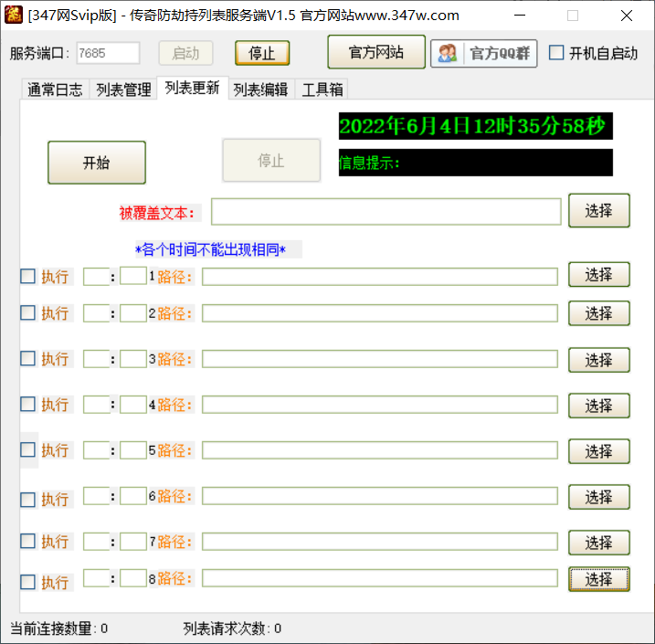Screen dimensions: 655x644
Task: Click the top 停止 service button
Action: pos(262,53)
